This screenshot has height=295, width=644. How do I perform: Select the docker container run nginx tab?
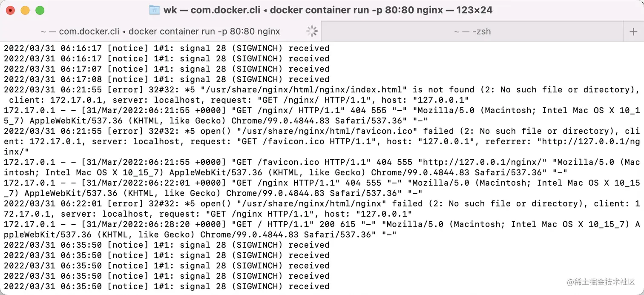click(x=161, y=31)
